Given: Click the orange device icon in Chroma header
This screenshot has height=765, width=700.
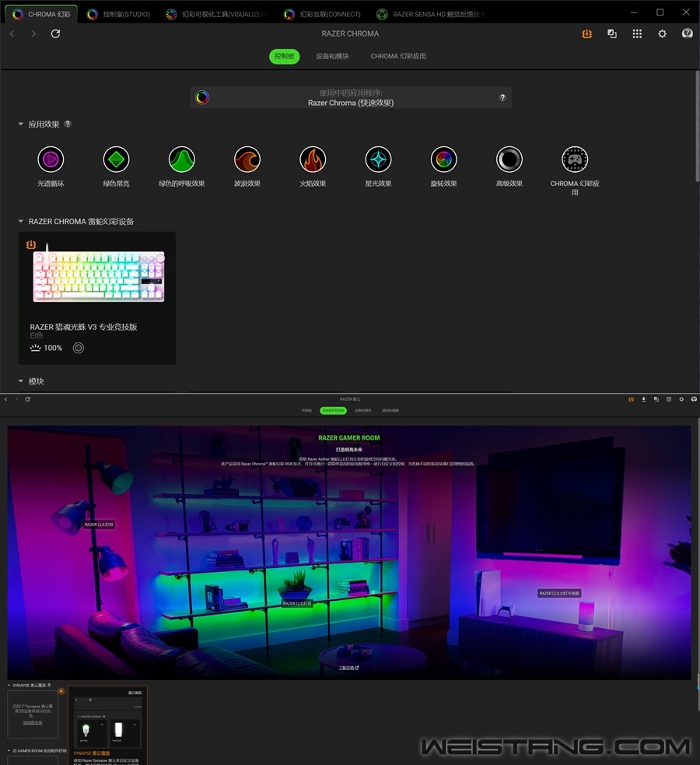Looking at the screenshot, I should [x=587, y=33].
